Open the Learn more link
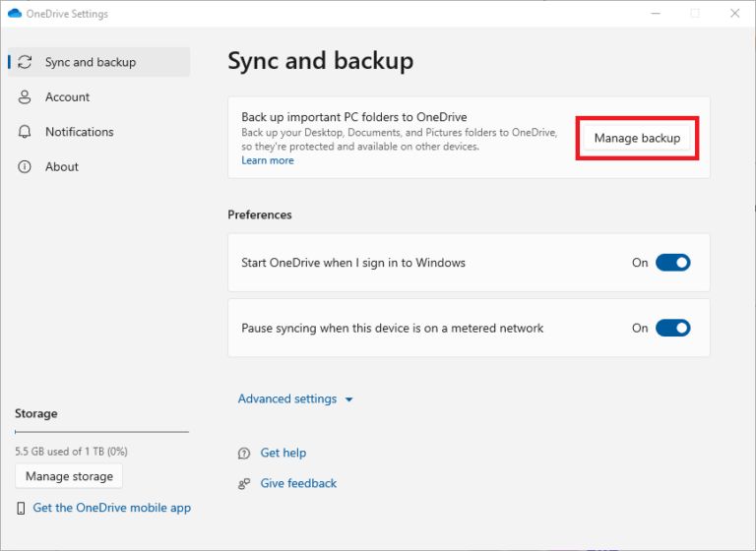The width and height of the screenshot is (756, 551). 268,160
